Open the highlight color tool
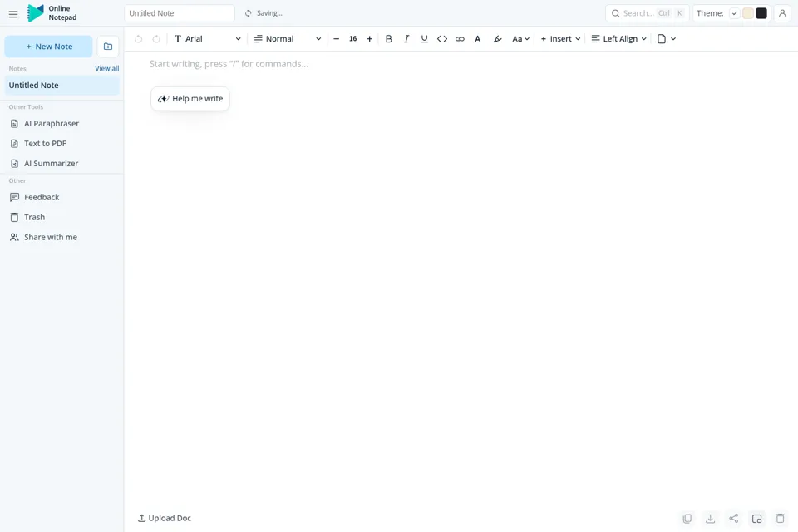Viewport: 798px width, 532px height. 498,39
